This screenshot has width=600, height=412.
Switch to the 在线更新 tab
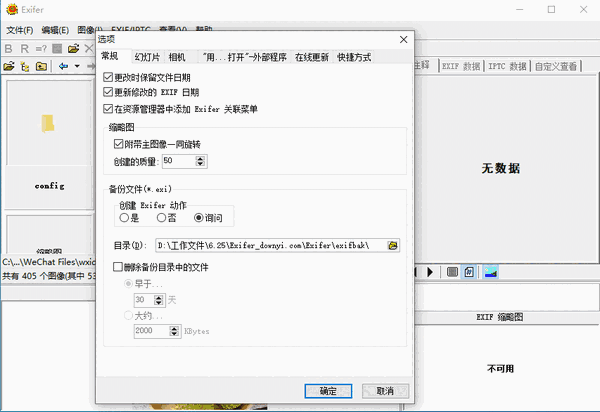(311, 57)
